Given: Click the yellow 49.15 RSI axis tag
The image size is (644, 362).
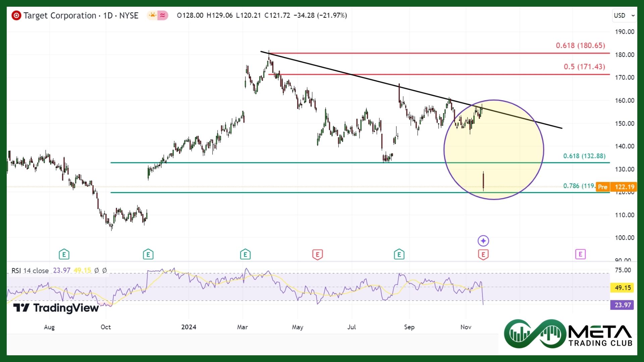Looking at the screenshot, I should tap(623, 288).
